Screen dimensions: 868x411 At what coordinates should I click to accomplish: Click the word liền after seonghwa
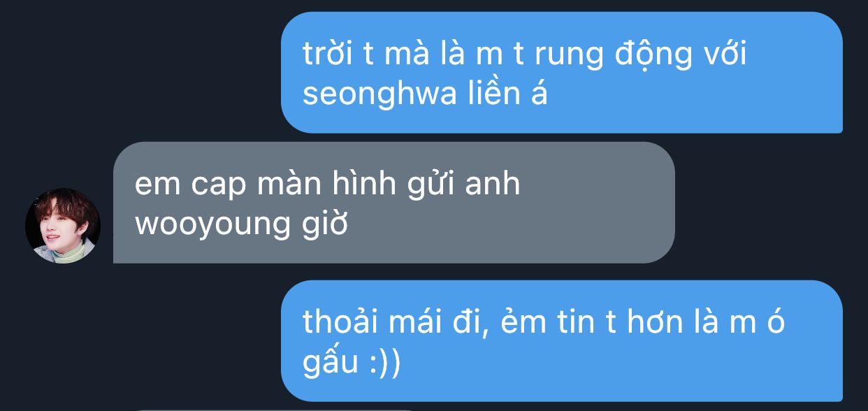tap(493, 94)
